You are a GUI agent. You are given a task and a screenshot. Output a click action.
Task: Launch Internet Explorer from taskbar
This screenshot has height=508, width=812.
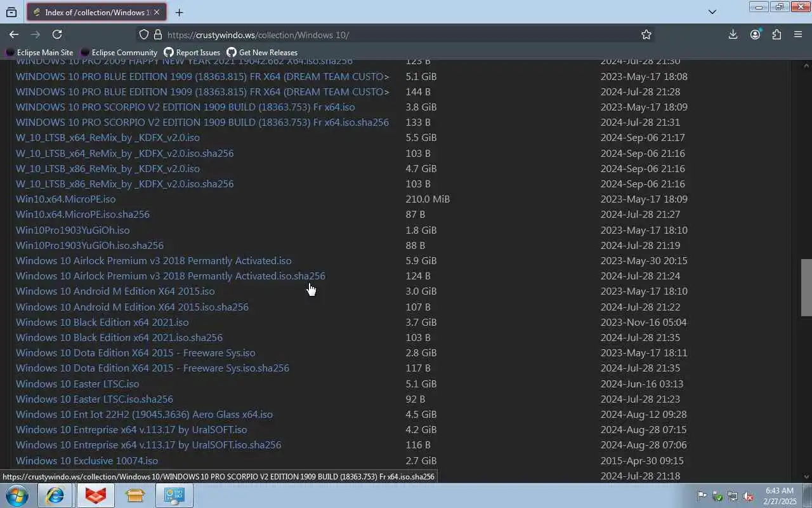[55, 495]
